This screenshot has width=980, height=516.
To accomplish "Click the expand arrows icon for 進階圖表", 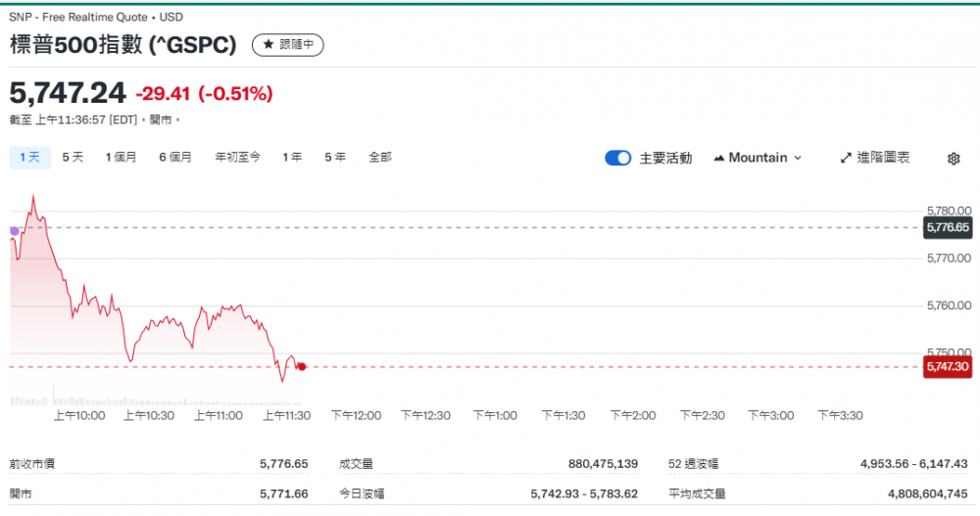I will coord(846,158).
